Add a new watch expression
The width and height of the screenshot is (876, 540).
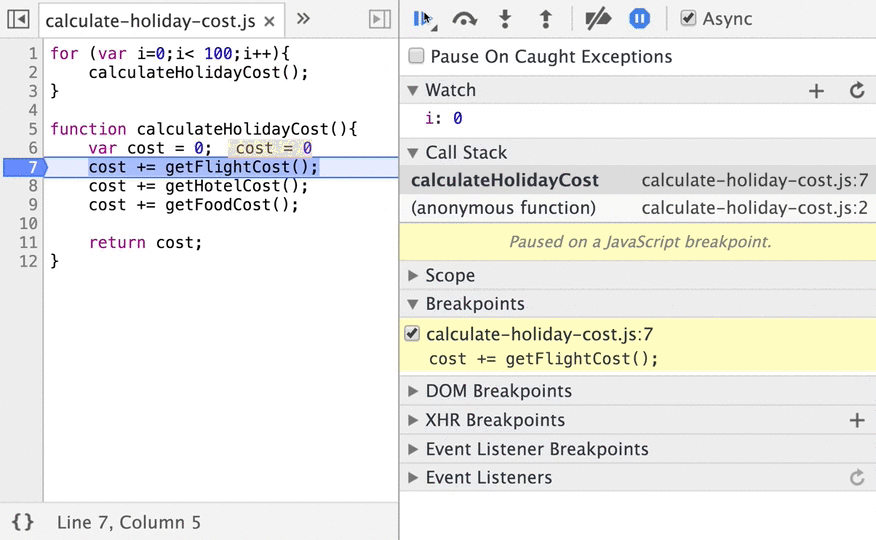[x=816, y=90]
